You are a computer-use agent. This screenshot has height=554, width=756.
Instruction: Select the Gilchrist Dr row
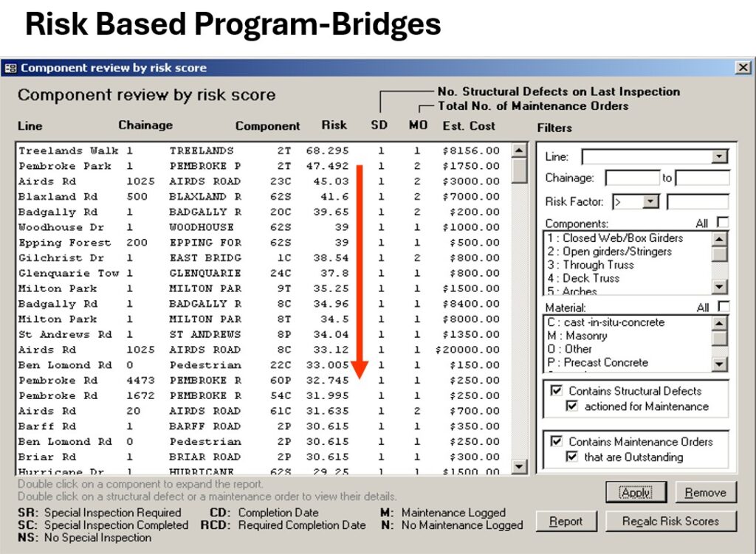(x=264, y=258)
